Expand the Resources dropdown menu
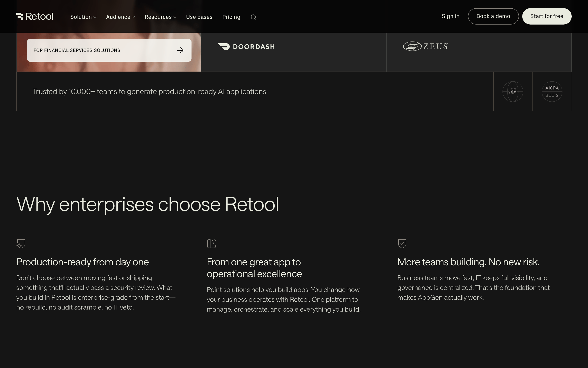The height and width of the screenshot is (368, 588). 160,17
